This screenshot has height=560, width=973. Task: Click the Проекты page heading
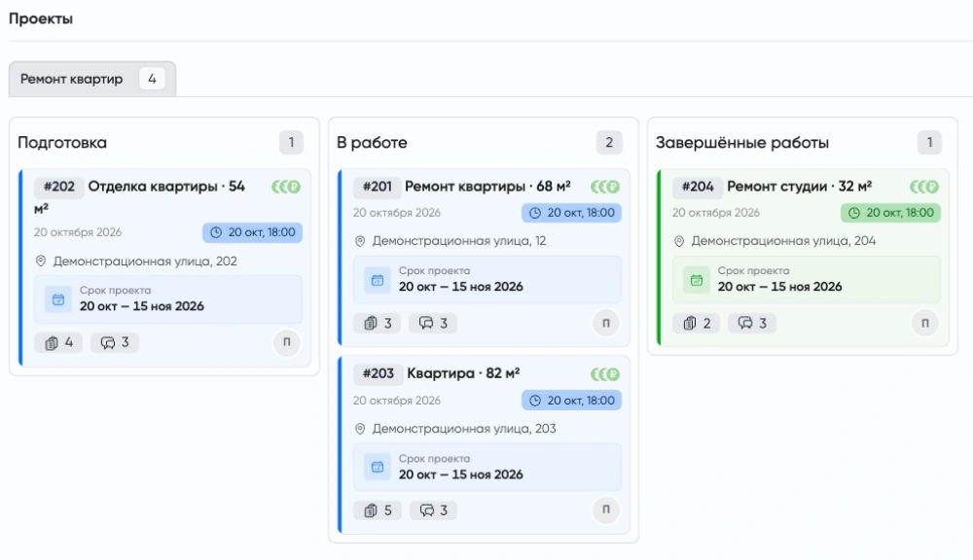pos(40,18)
